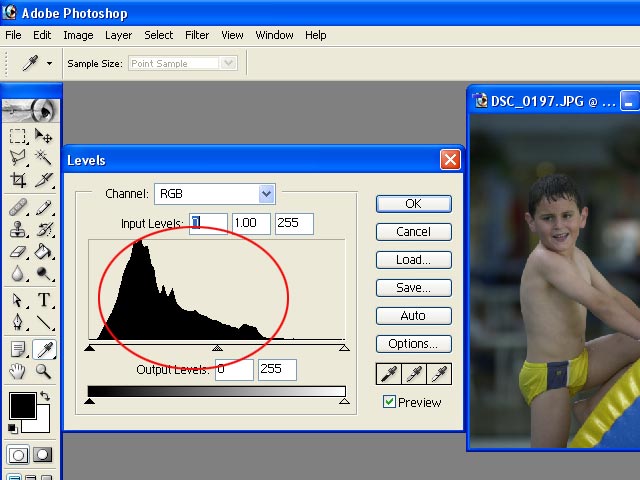Select the Burn tool
This screenshot has height=480, width=640.
tap(43, 273)
